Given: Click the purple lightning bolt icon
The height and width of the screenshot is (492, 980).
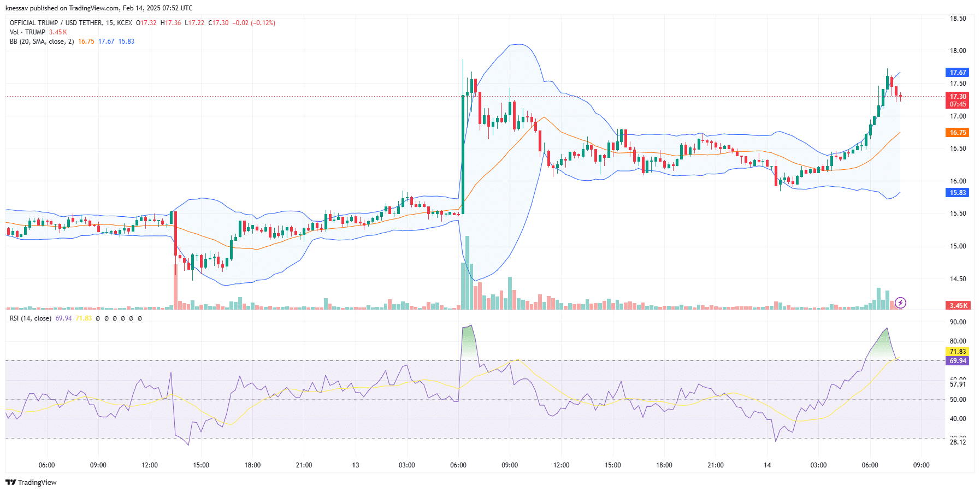Looking at the screenshot, I should pyautogui.click(x=900, y=303).
